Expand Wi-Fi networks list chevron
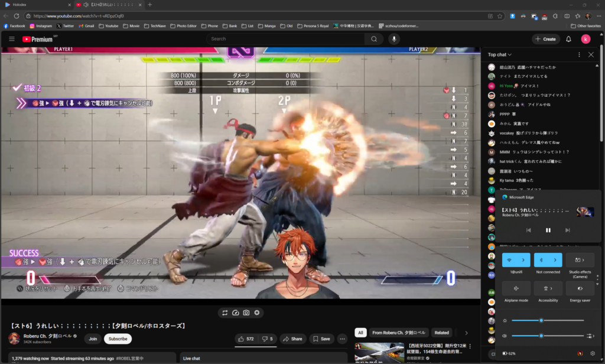Screen dimensions: 605x364 [x=523, y=260]
